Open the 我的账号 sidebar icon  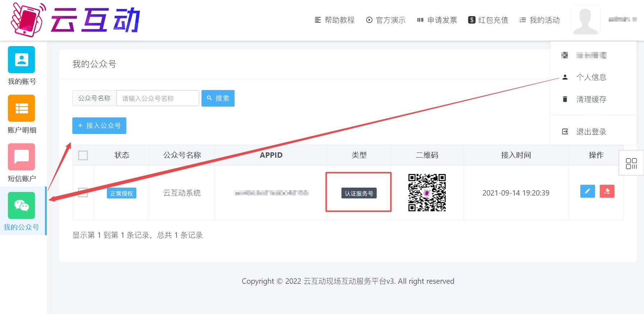coord(22,60)
